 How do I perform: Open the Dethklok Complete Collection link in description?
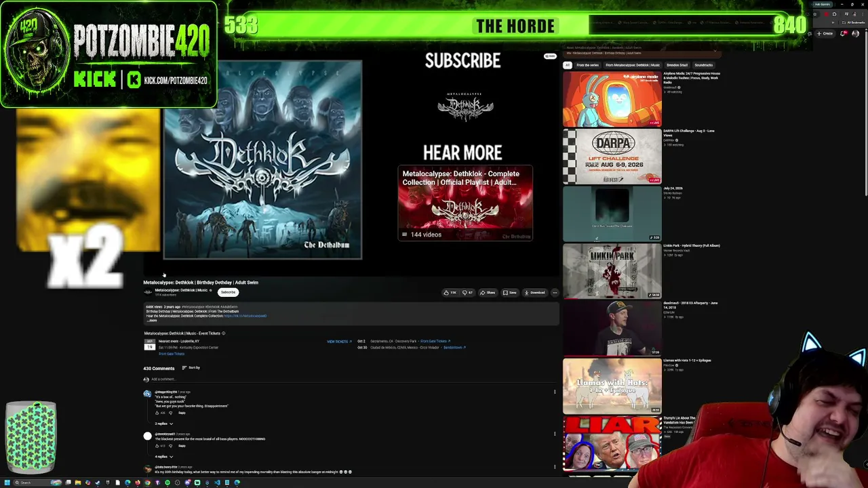pyautogui.click(x=245, y=316)
